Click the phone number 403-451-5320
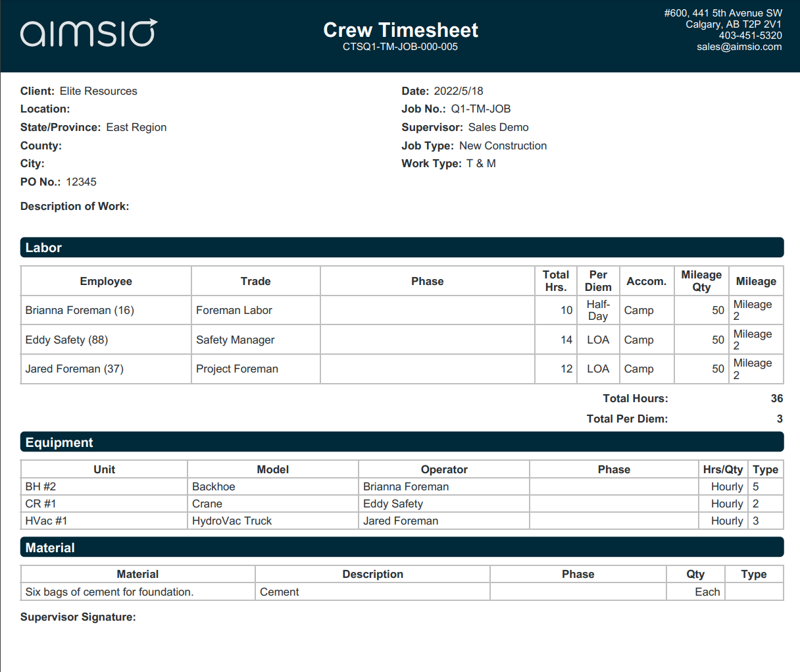The width and height of the screenshot is (800, 672). click(x=750, y=36)
